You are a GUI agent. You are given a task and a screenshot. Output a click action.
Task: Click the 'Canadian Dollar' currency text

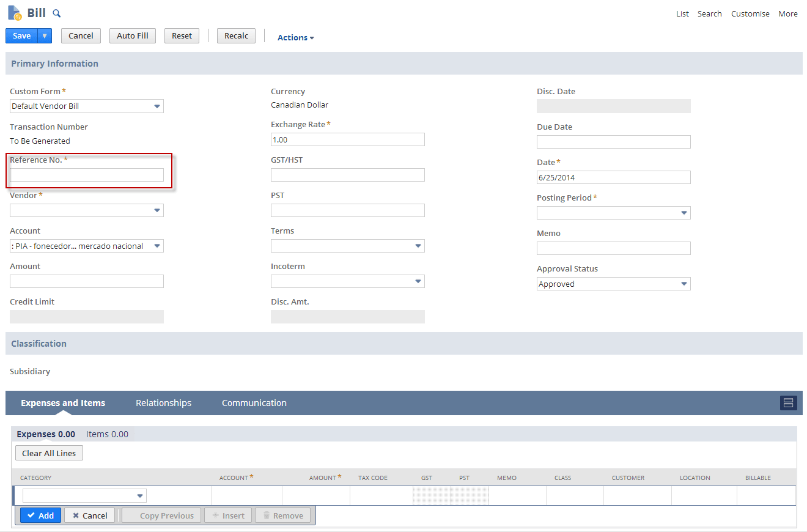(x=300, y=105)
